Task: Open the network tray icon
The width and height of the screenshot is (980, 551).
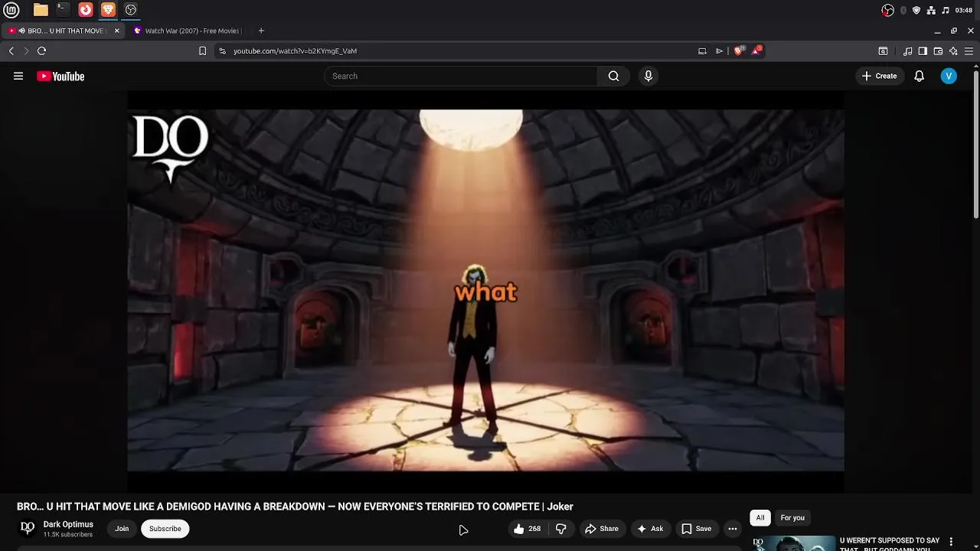Action: click(931, 10)
